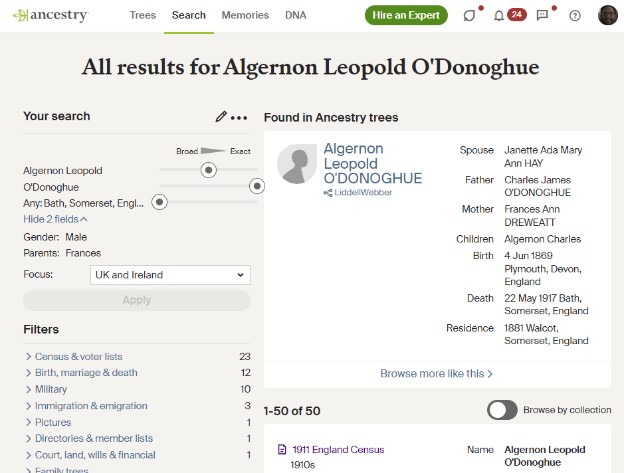Expand Directories & member lists filter
This screenshot has width=624, height=473.
click(x=94, y=438)
